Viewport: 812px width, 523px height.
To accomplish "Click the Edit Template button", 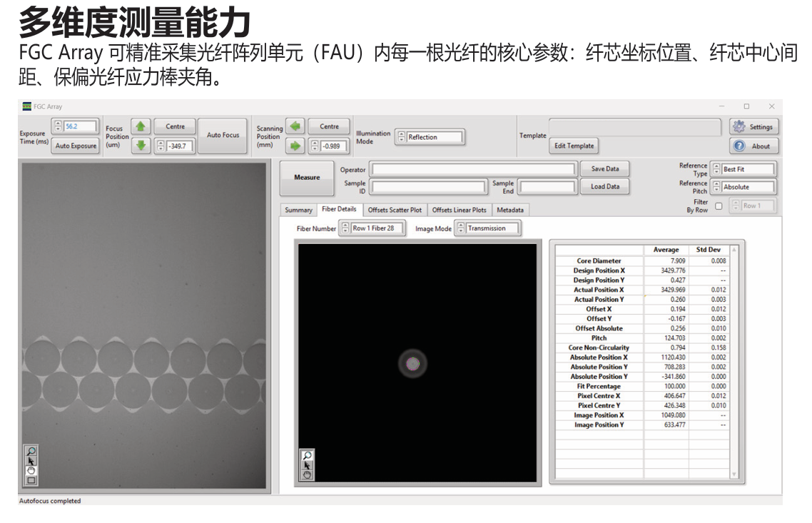I will point(574,146).
